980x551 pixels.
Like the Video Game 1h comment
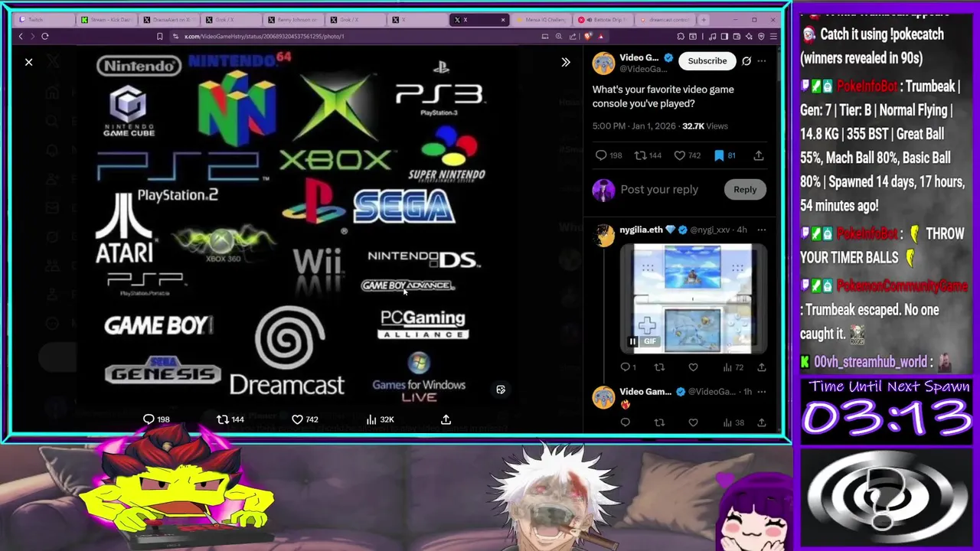coord(693,422)
